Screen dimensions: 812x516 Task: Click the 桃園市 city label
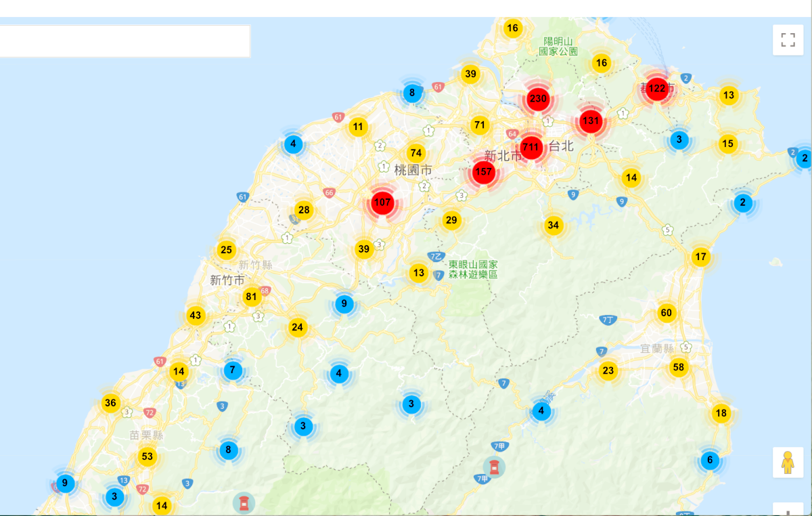pos(413,170)
